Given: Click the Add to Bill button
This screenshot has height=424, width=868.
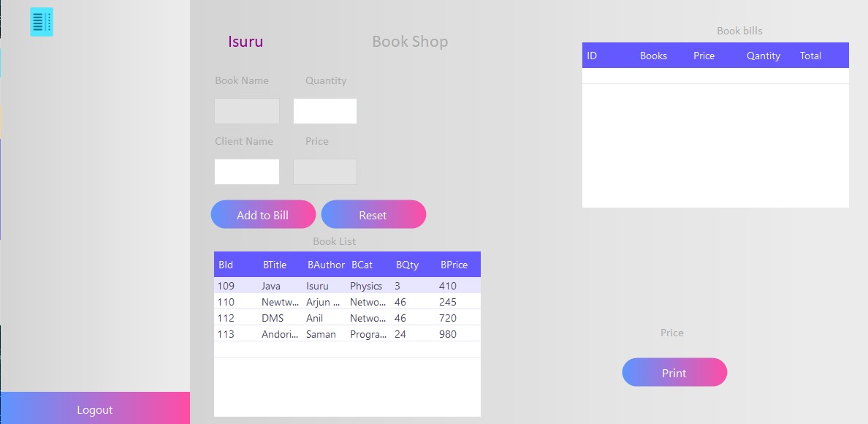Looking at the screenshot, I should pos(263,214).
